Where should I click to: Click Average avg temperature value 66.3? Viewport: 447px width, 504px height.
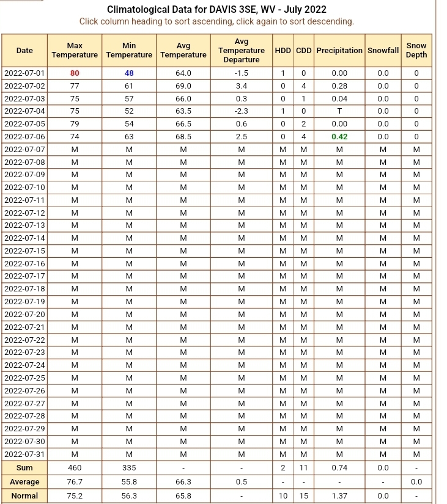[x=183, y=482]
